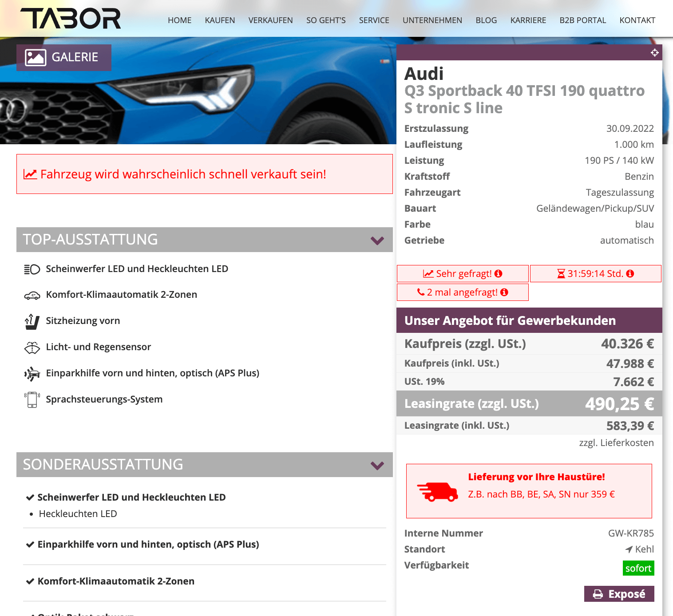Go to KONTAKT page
The image size is (673, 616).
[637, 20]
